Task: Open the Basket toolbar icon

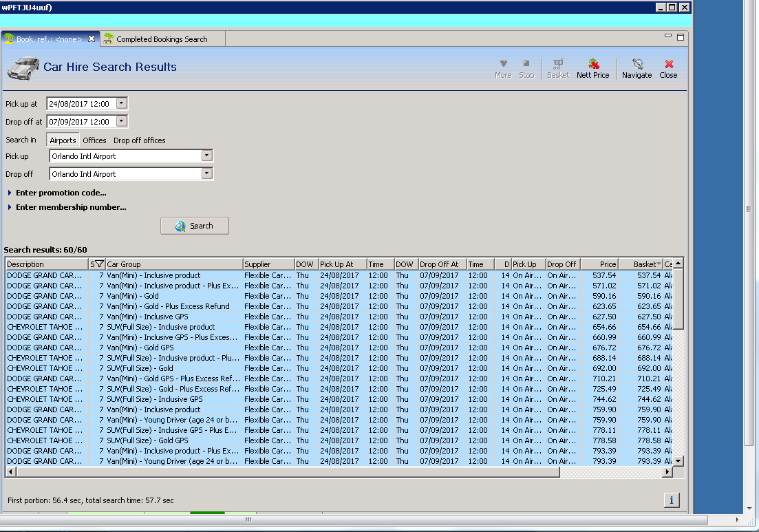Action: point(558,69)
